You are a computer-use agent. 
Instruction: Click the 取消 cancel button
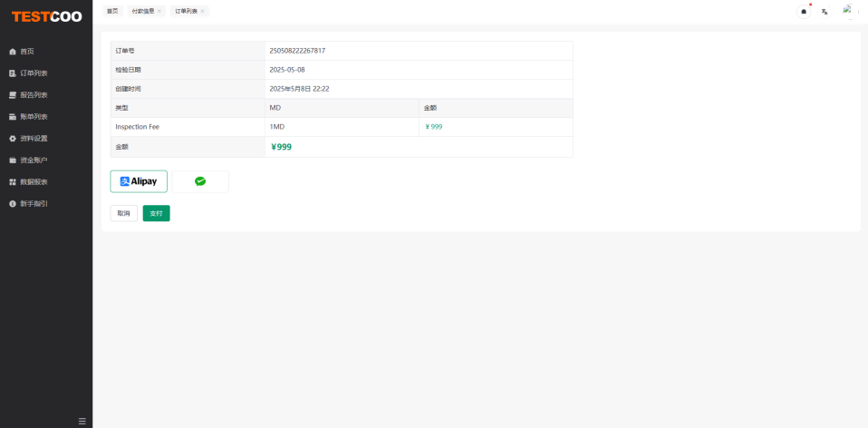123,213
